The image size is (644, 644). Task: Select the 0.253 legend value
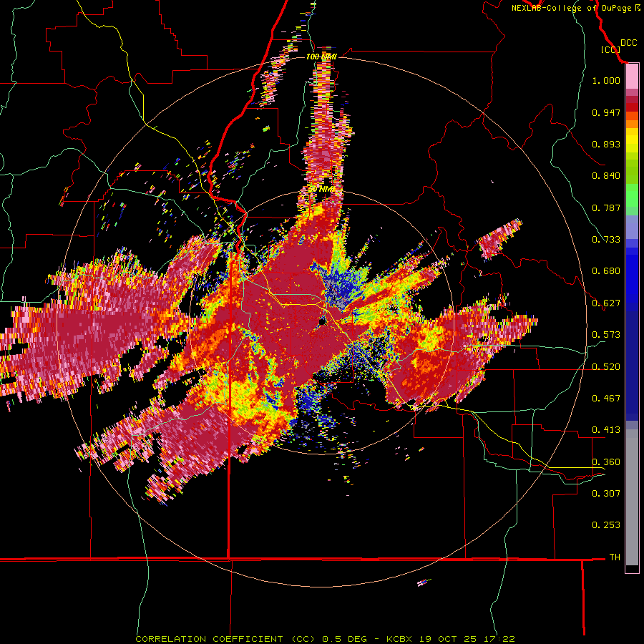606,525
